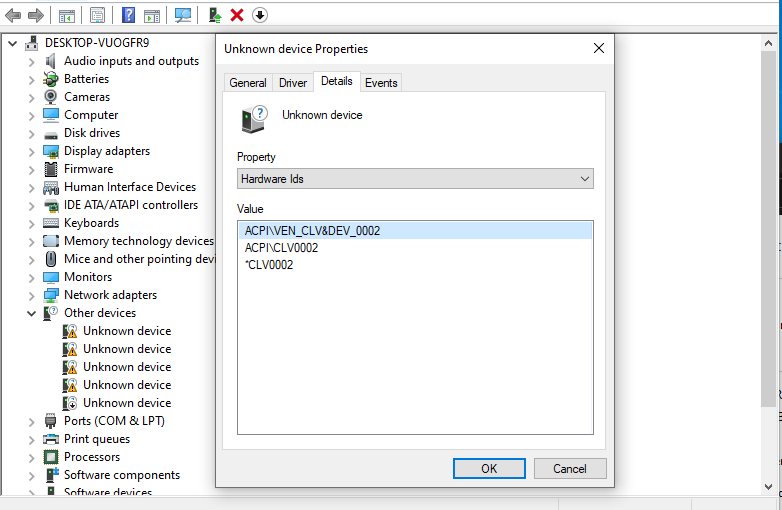Viewport: 782px width, 510px height.
Task: Expand the Processors category chevron
Action: [31, 458]
